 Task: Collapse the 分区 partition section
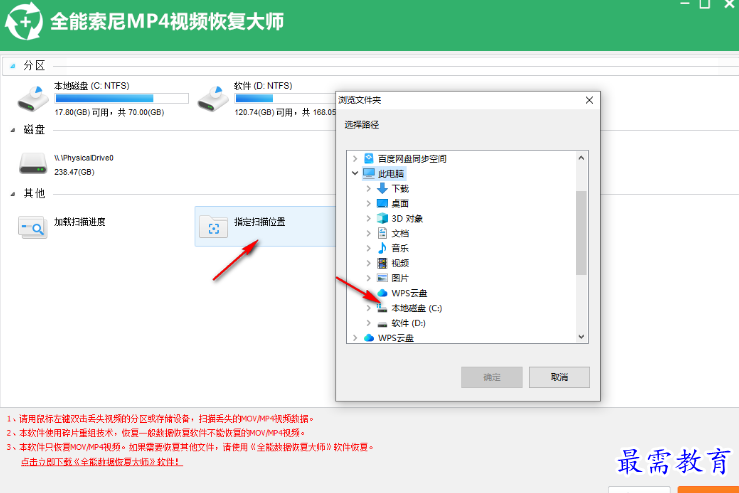click(x=13, y=66)
